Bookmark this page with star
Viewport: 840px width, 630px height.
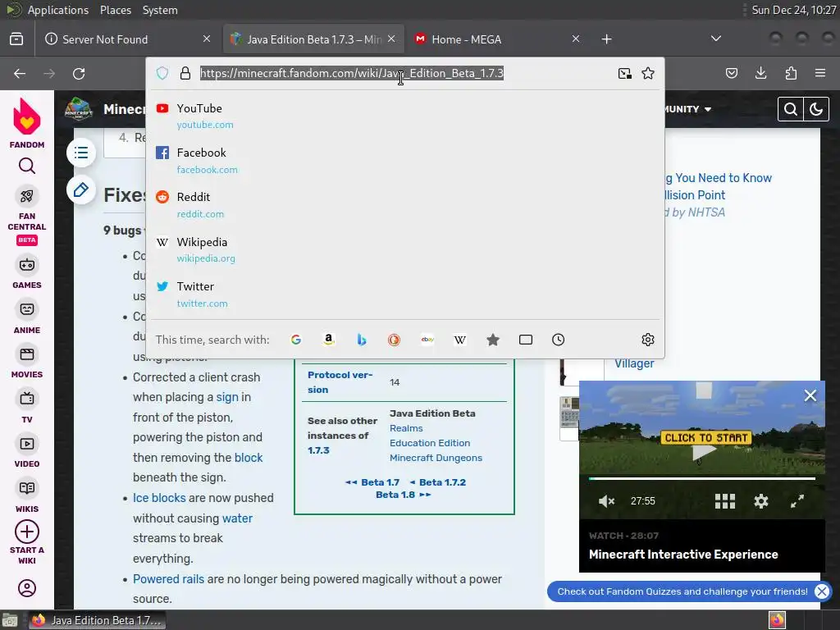click(648, 73)
